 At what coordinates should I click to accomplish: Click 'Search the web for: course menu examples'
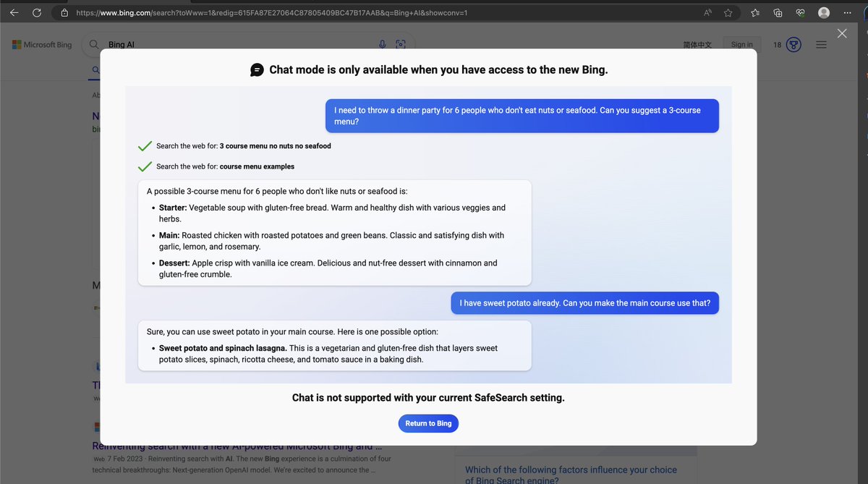[x=225, y=166]
